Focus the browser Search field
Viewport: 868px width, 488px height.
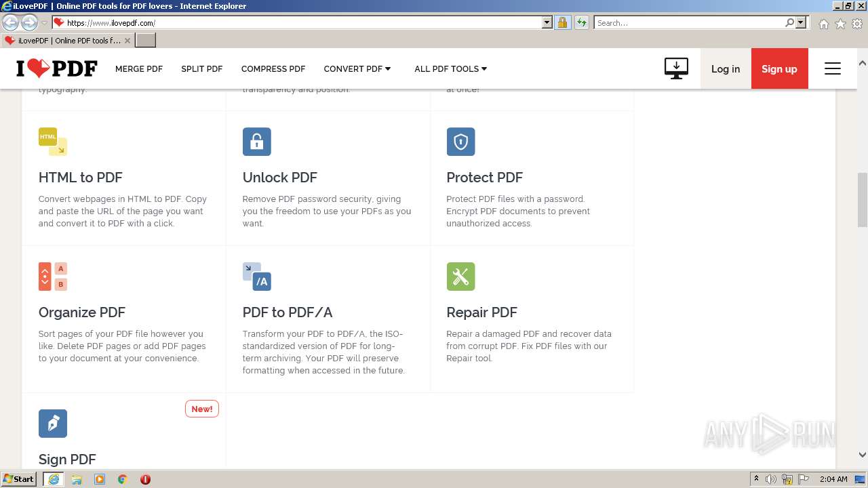coord(690,22)
